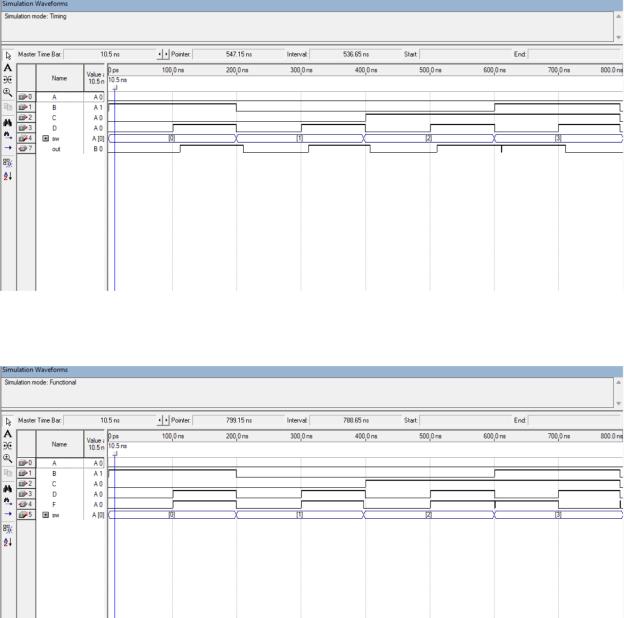Click the Name column header in Functional window
The height and width of the screenshot is (618, 624).
tap(60, 444)
